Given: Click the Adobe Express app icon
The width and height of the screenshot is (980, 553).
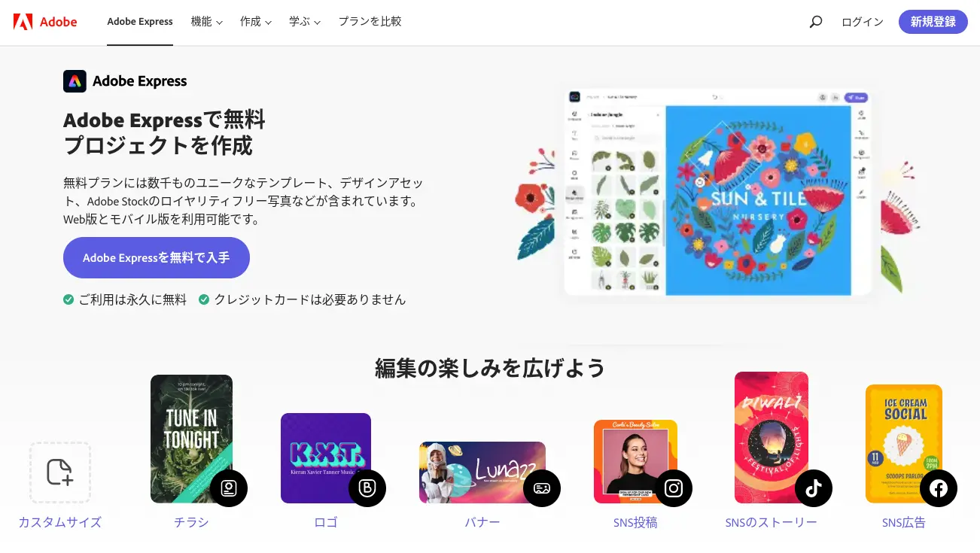Looking at the screenshot, I should tap(75, 81).
